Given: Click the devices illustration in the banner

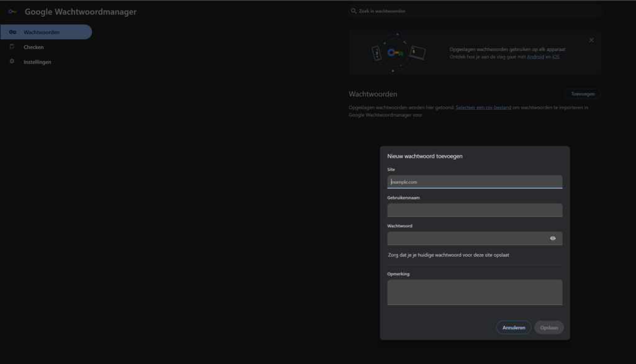Looking at the screenshot, I should tap(398, 53).
